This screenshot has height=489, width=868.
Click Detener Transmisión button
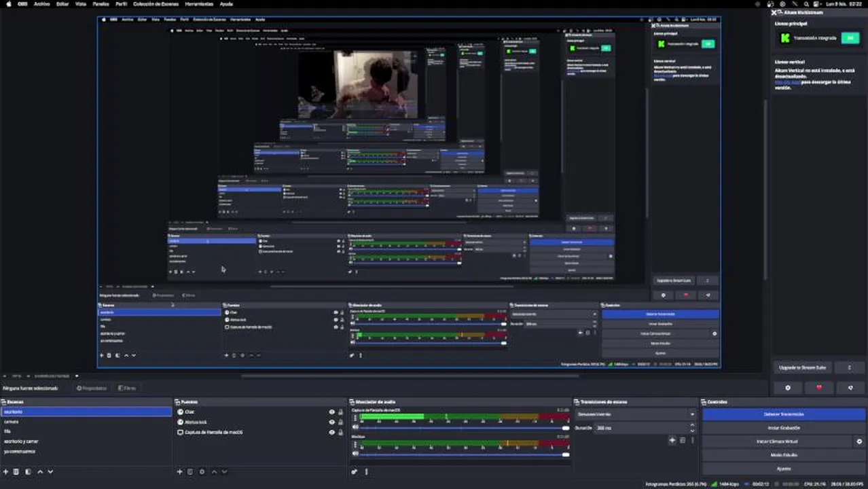784,414
